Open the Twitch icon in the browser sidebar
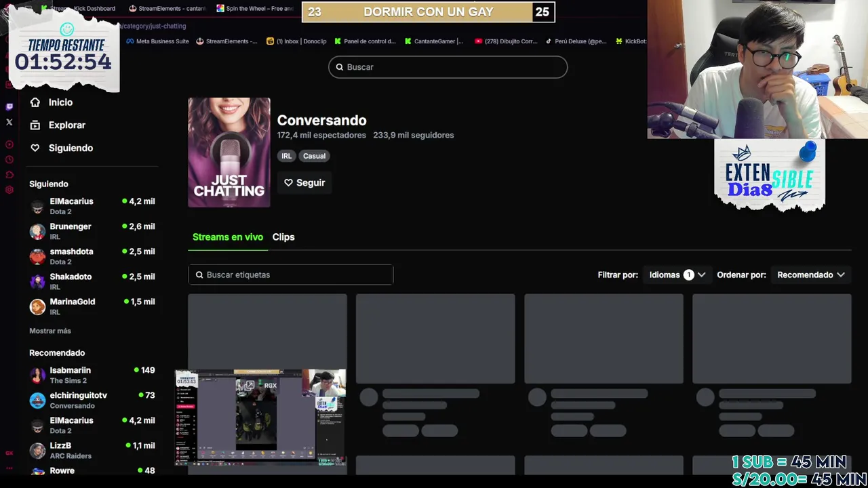868x488 pixels. pos(9,106)
